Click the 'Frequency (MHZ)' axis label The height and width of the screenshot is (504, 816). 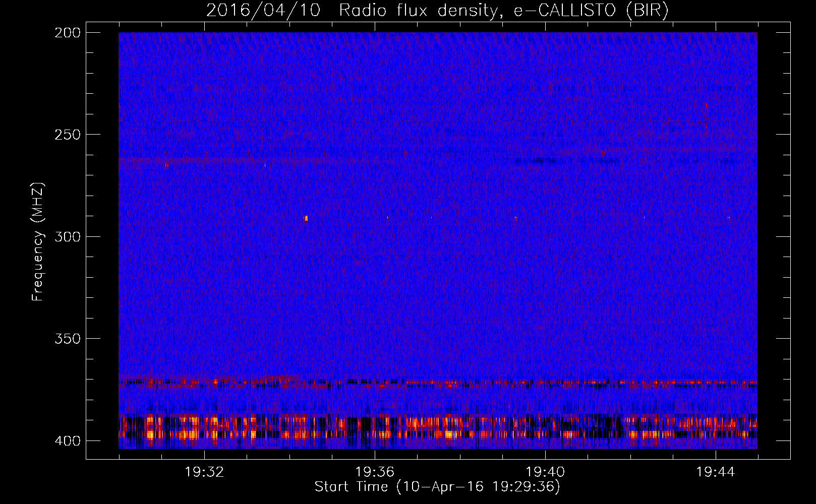coord(38,241)
